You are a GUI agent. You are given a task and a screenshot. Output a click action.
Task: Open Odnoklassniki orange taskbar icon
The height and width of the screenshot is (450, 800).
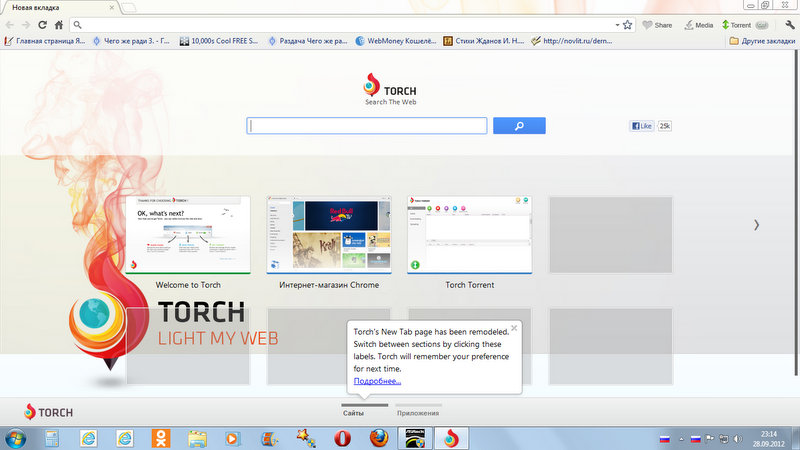click(161, 438)
